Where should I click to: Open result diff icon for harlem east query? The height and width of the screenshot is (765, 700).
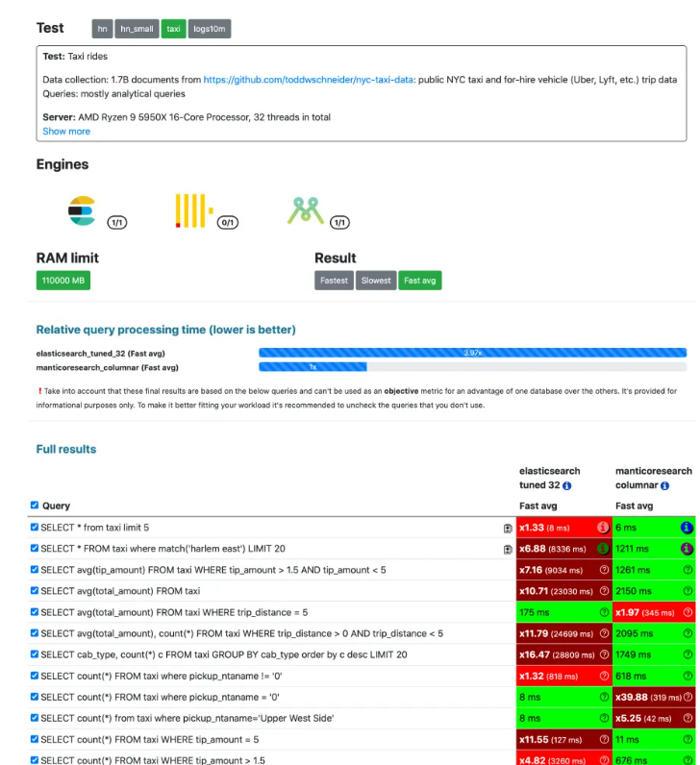click(508, 550)
